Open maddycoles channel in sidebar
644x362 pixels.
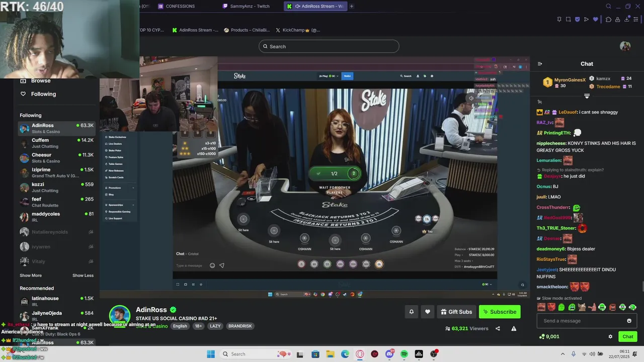pyautogui.click(x=56, y=217)
